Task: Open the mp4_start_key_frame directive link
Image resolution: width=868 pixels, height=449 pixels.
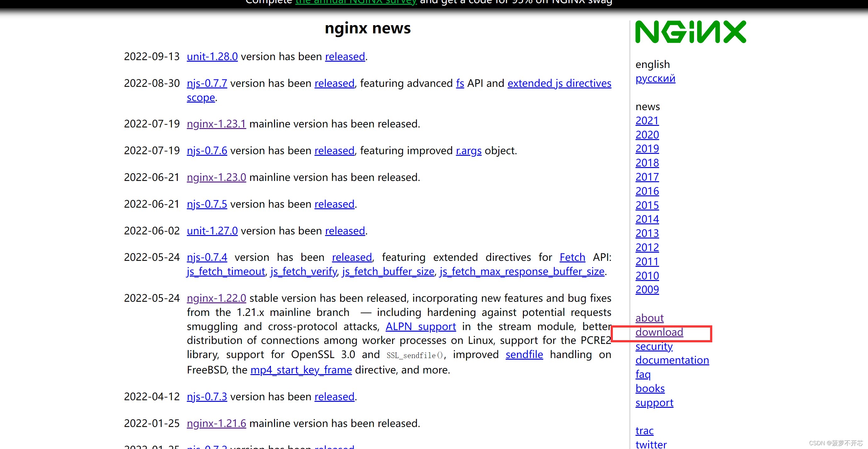Action: (x=301, y=370)
